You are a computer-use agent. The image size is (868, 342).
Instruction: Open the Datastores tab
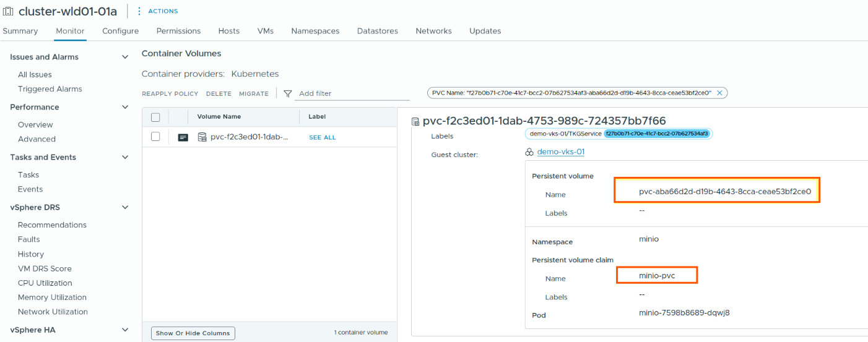[377, 31]
